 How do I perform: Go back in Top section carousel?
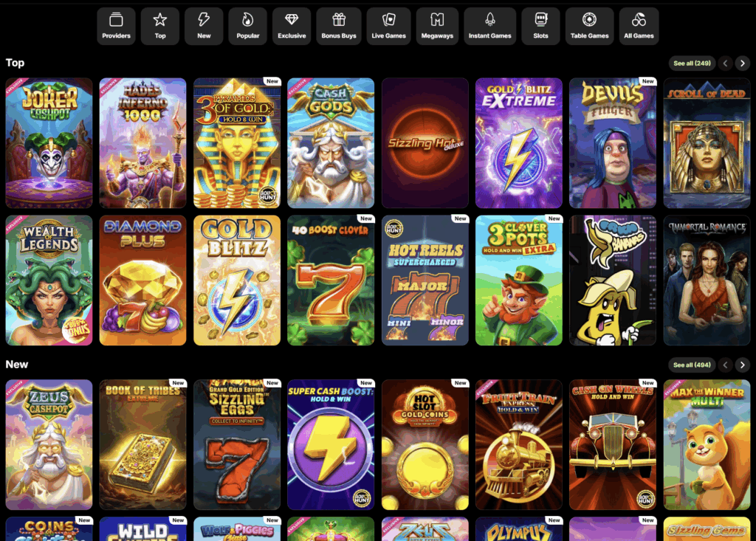coord(725,63)
